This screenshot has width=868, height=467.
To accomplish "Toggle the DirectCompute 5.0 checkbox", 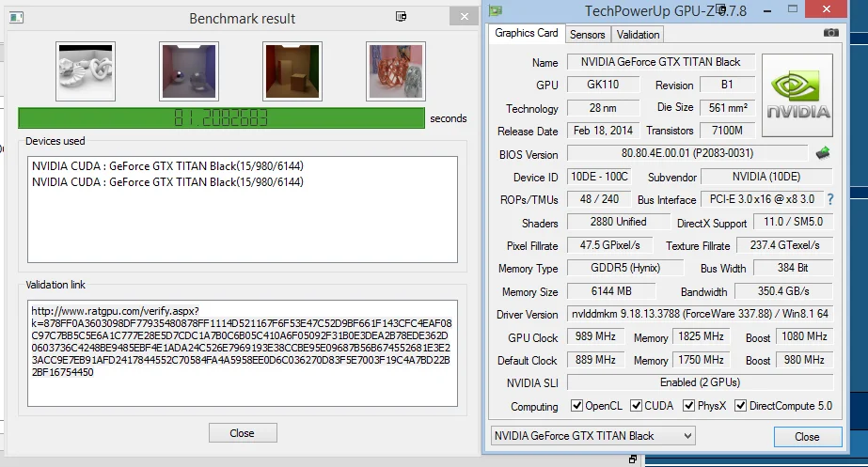I will tap(740, 406).
